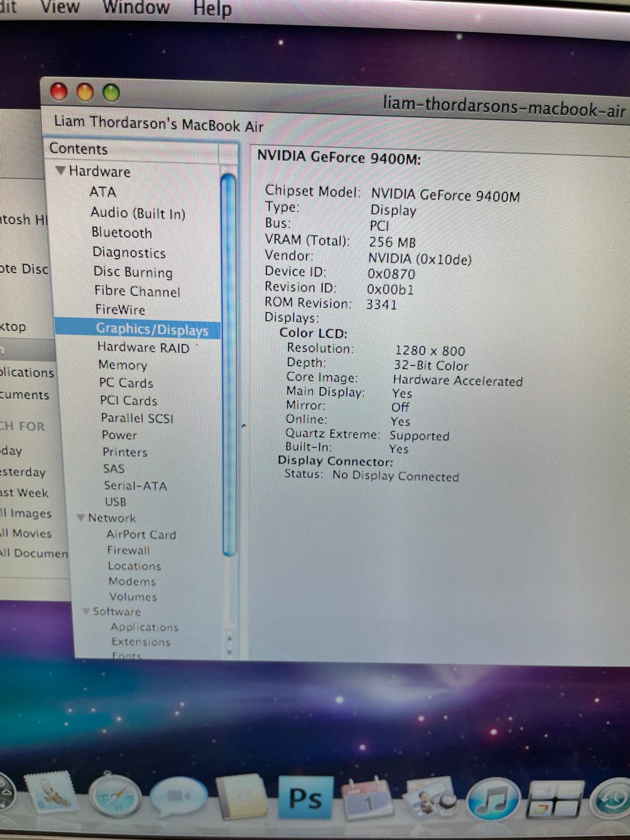The image size is (630, 840).
Task: Select Parallel SCSI item
Action: (137, 418)
